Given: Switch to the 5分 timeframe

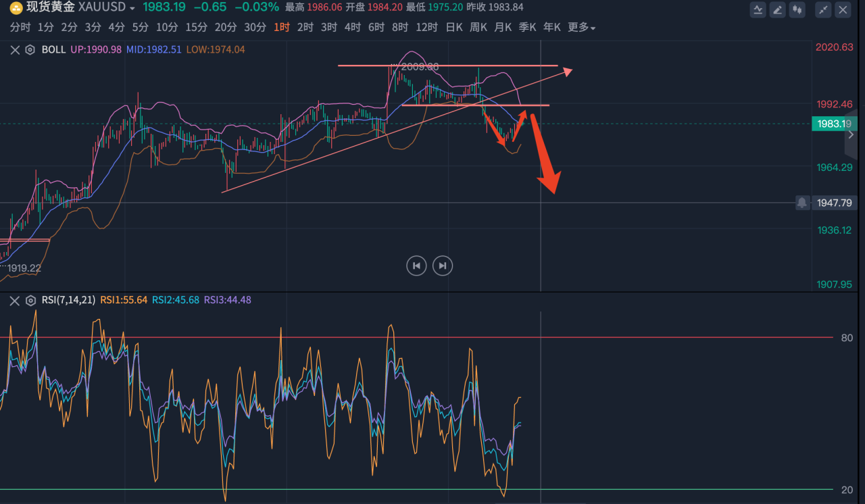Looking at the screenshot, I should pos(140,28).
